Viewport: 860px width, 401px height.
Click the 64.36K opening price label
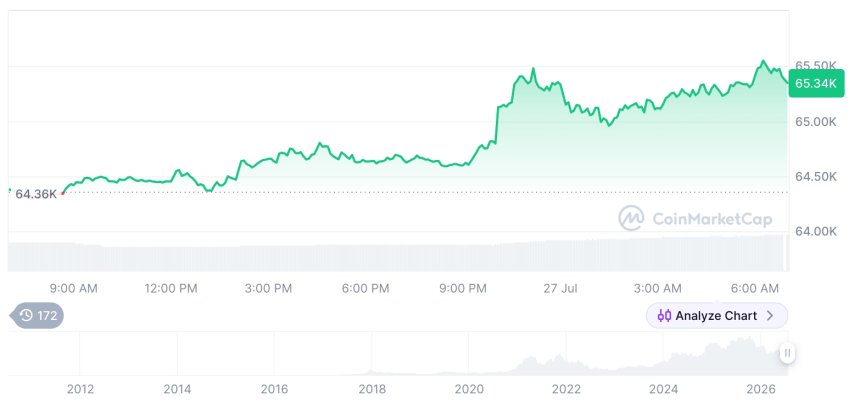point(36,194)
